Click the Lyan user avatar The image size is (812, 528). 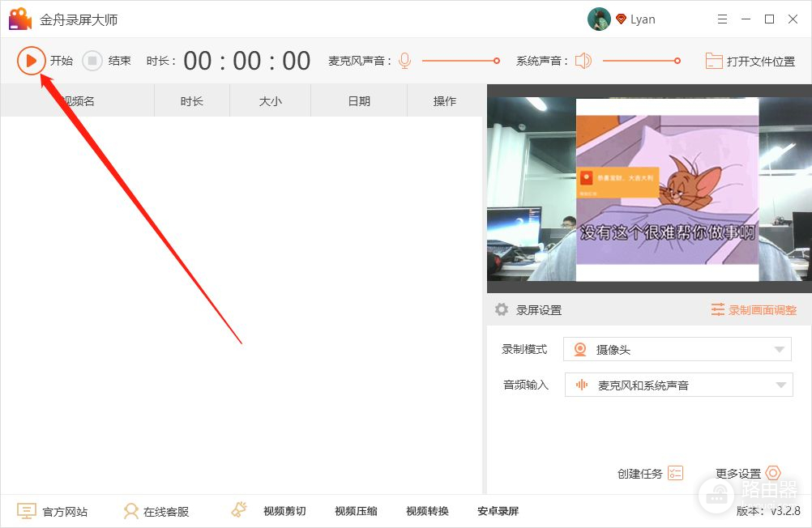(x=598, y=19)
